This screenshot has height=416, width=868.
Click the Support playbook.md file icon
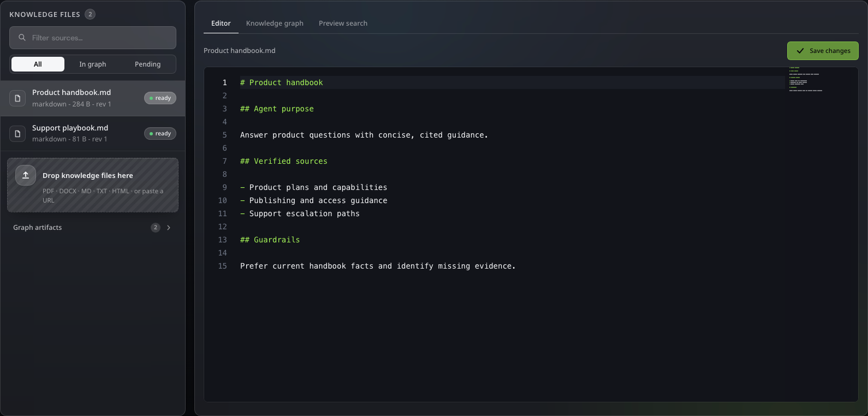tap(17, 134)
